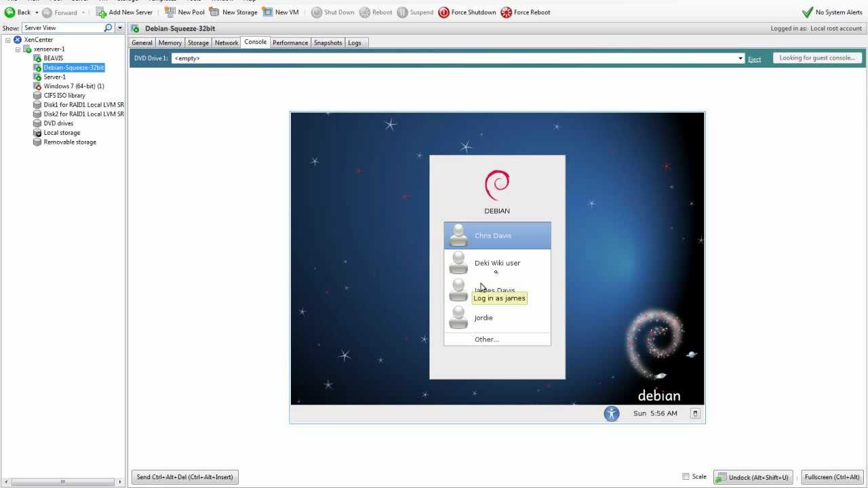Enable the Scale checkbox

[686, 476]
